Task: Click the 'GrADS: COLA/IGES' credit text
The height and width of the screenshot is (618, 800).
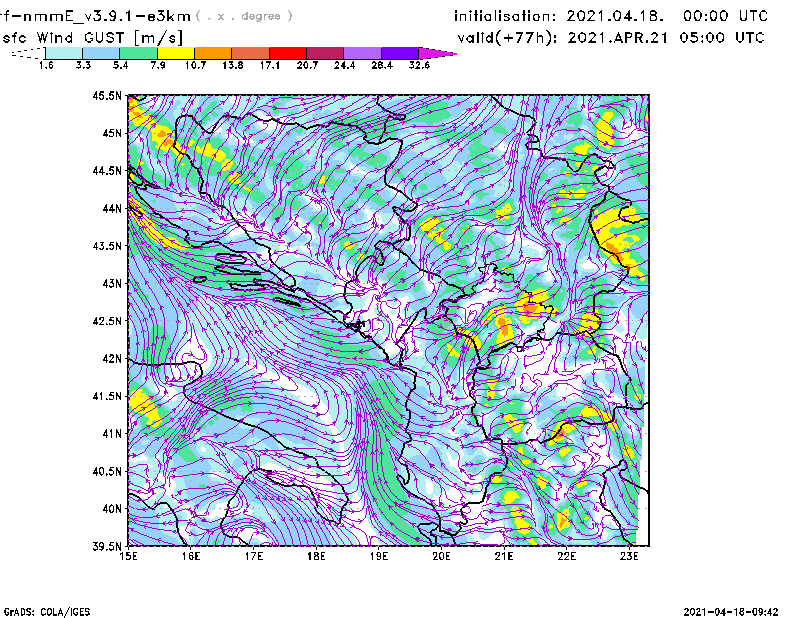Action: [x=46, y=612]
